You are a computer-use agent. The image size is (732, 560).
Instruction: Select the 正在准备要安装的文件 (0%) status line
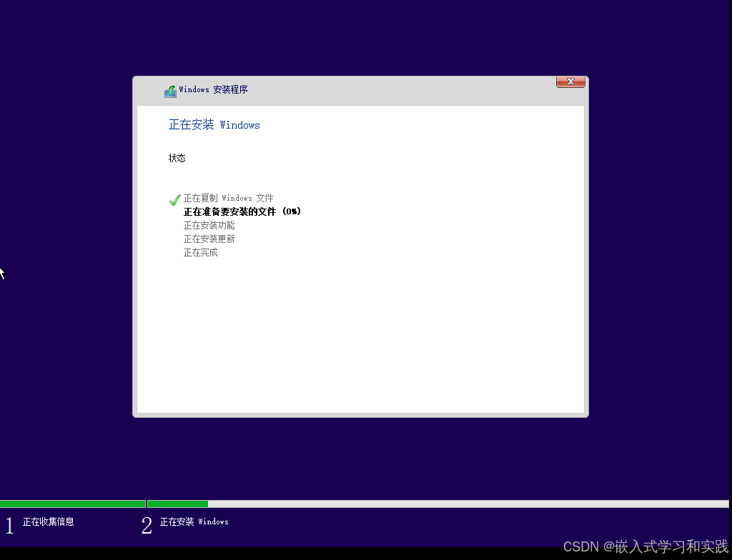pyautogui.click(x=242, y=212)
